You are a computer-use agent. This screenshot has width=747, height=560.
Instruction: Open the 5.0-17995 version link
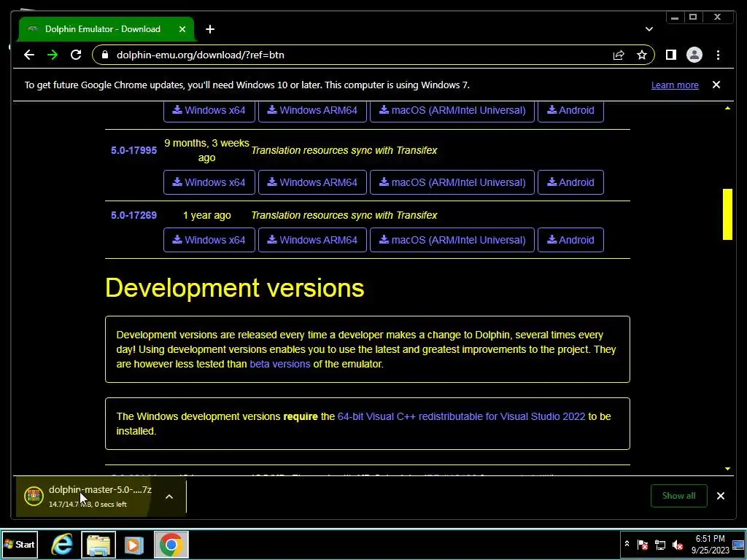click(x=134, y=150)
